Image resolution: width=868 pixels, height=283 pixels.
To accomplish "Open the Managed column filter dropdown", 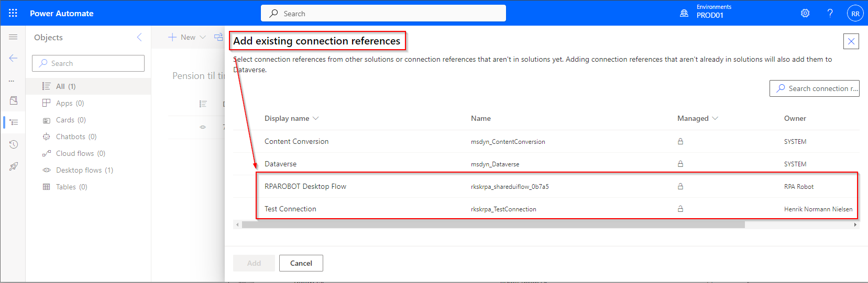I will tap(697, 119).
